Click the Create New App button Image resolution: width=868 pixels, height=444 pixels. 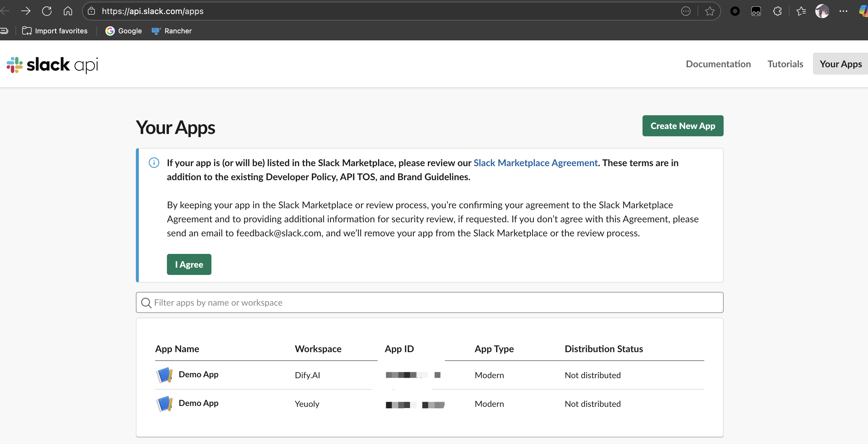pos(682,126)
